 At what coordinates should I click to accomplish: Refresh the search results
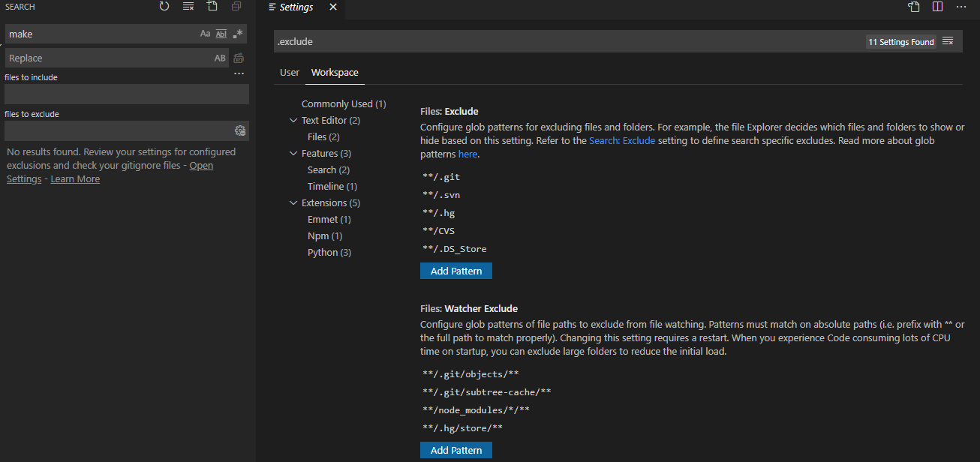click(x=164, y=6)
